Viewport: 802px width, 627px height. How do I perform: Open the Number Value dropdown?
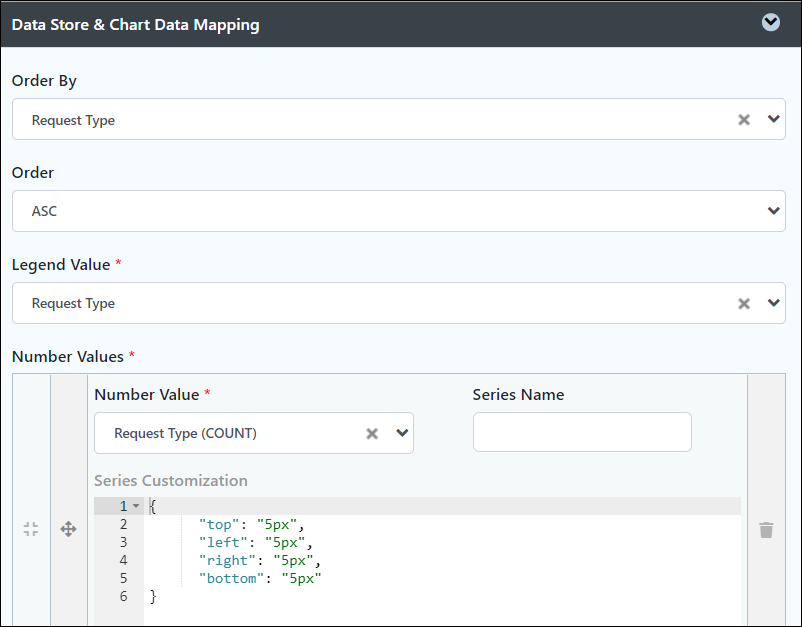click(402, 433)
